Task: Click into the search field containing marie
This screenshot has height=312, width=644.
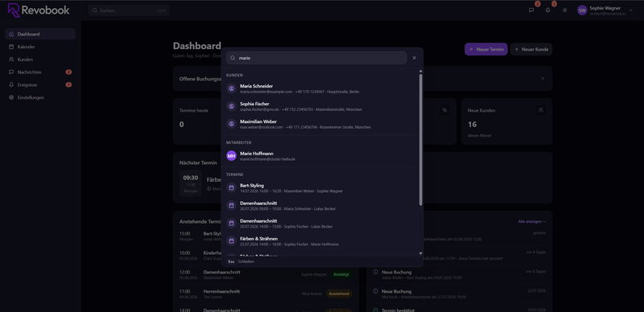Action: [316, 58]
